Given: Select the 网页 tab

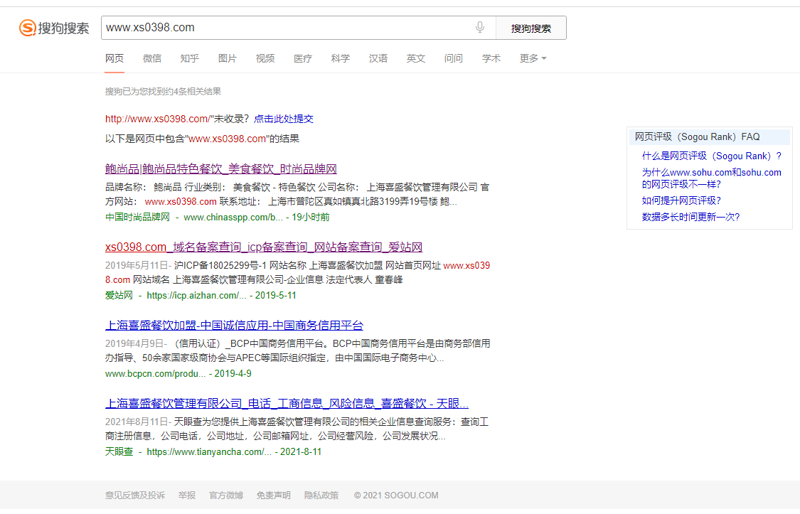Looking at the screenshot, I should 114,58.
